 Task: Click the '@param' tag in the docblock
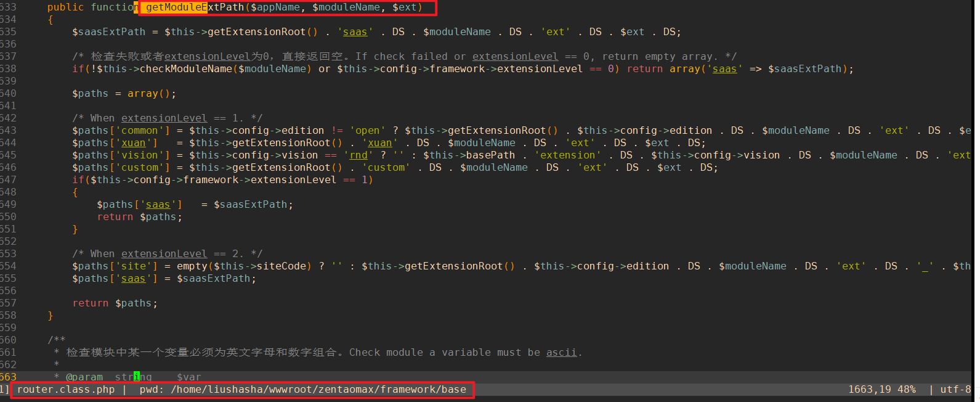[84, 377]
